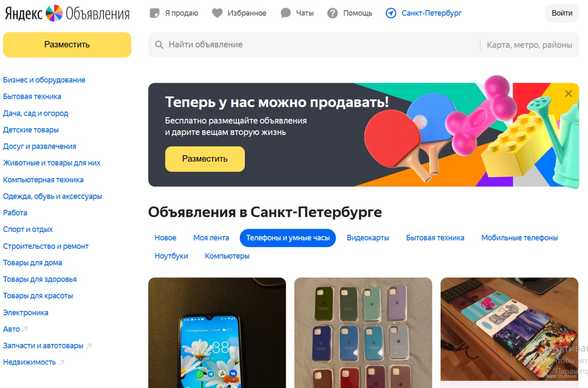
Task: Click Разместить button inside the banner
Action: (x=205, y=159)
